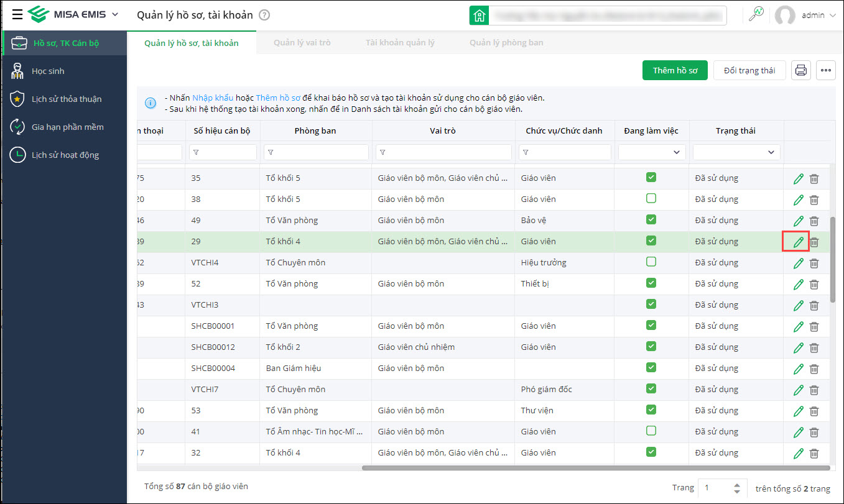Edit the record VTCHI7
Viewport: 844px width, 504px height.
(799, 390)
